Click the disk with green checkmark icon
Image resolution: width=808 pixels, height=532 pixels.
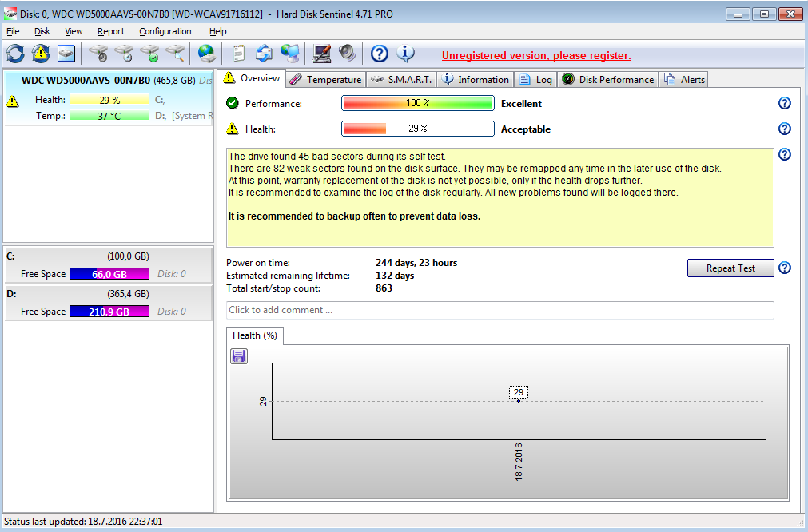(150, 53)
